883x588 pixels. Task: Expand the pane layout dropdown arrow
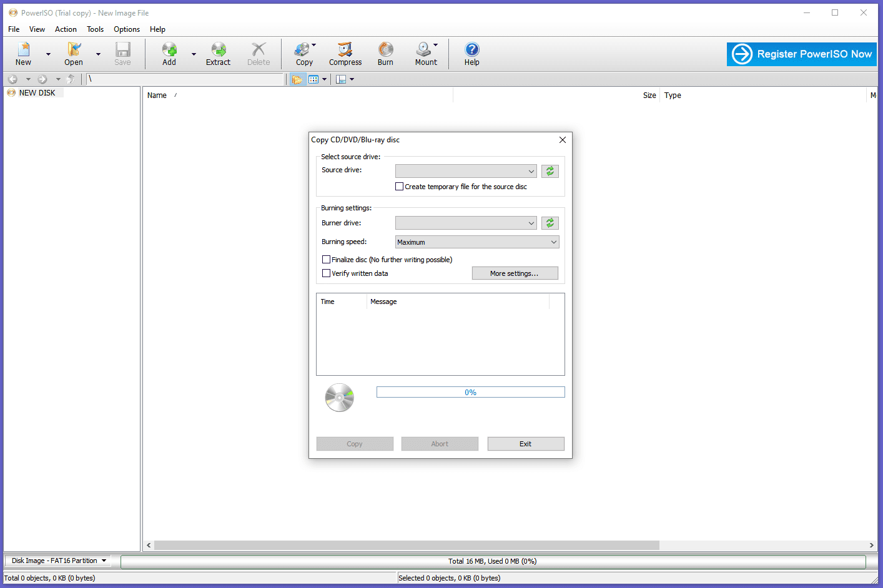click(352, 79)
